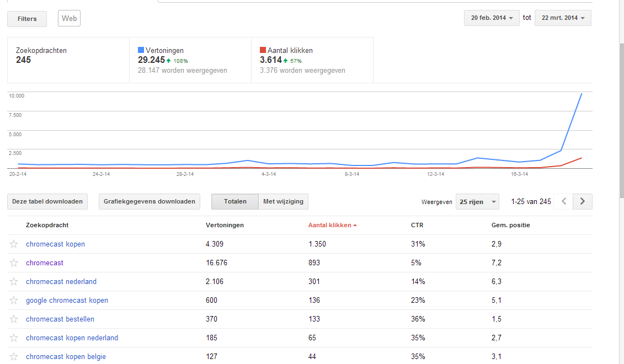Screen dimensions: 624x364
Task: Star the 'chromecast nederland' query
Action: click(14, 281)
